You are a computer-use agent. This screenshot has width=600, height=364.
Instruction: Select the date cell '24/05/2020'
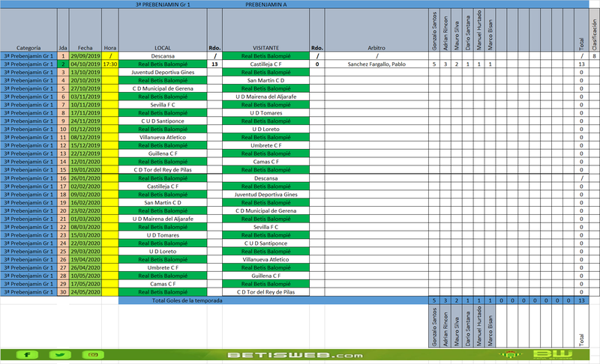pos(85,292)
